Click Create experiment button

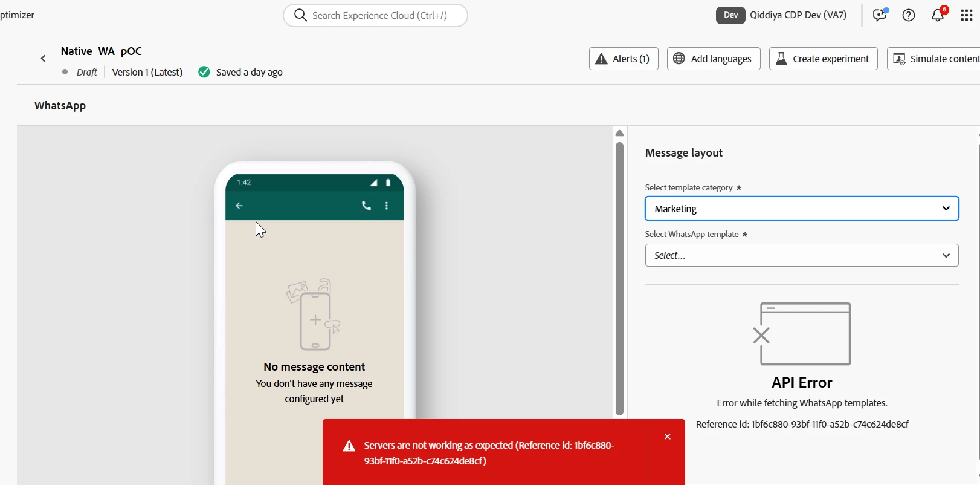[x=823, y=59]
